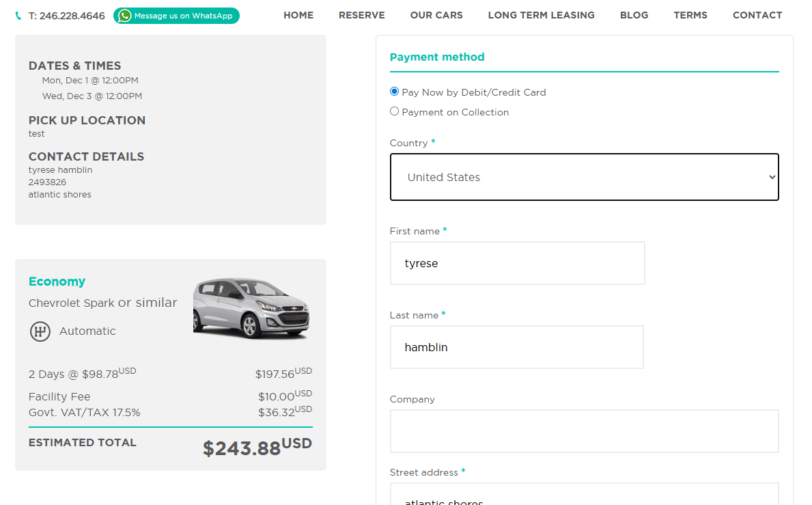This screenshot has width=812, height=505.
Task: Click the Country dropdown chevron arrow
Action: pos(772,177)
